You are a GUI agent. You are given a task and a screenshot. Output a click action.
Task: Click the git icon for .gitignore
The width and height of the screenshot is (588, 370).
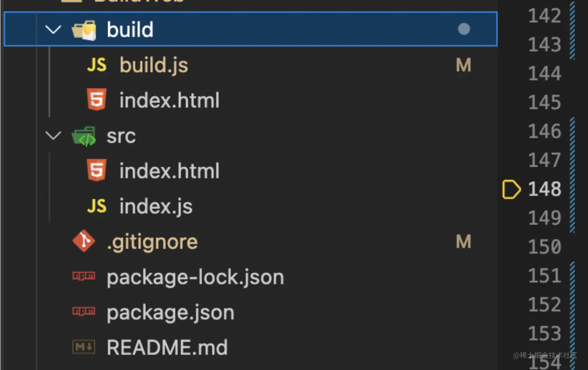coord(84,241)
